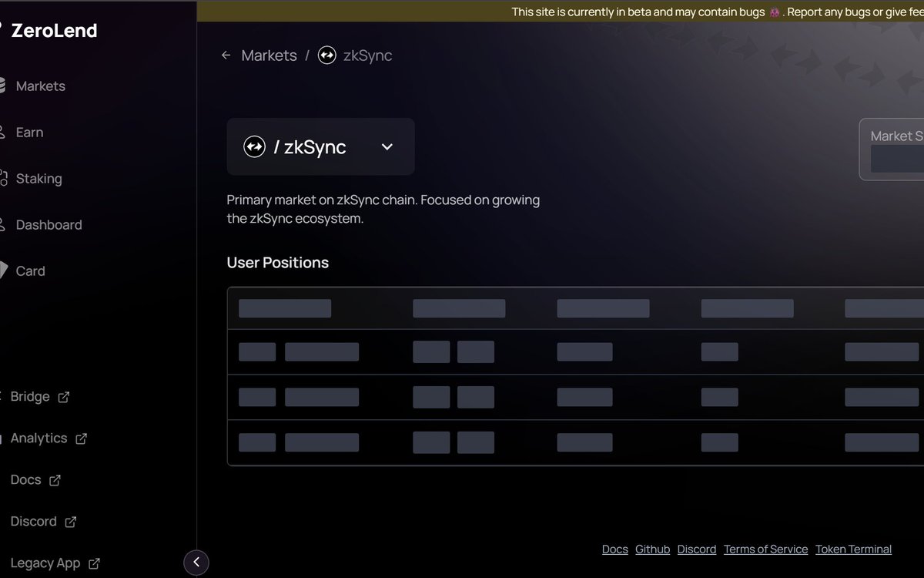This screenshot has width=924, height=578.
Task: Click the Card sidebar icon
Action: coord(3,271)
